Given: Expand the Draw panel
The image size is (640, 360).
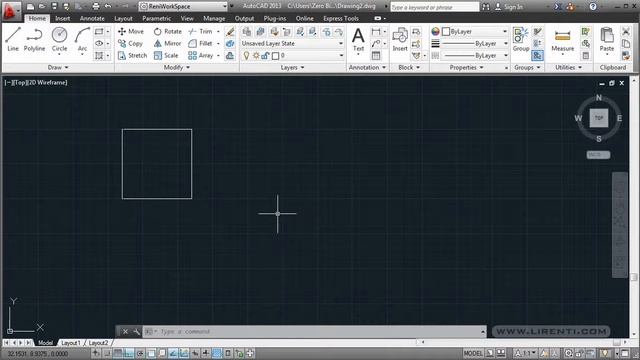Looking at the screenshot, I should pos(58,67).
